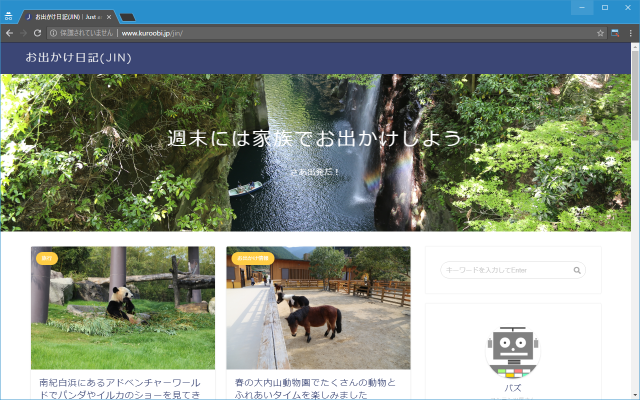Image resolution: width=640 pixels, height=400 pixels.
Task: Close the browser window
Action: click(628, 7)
